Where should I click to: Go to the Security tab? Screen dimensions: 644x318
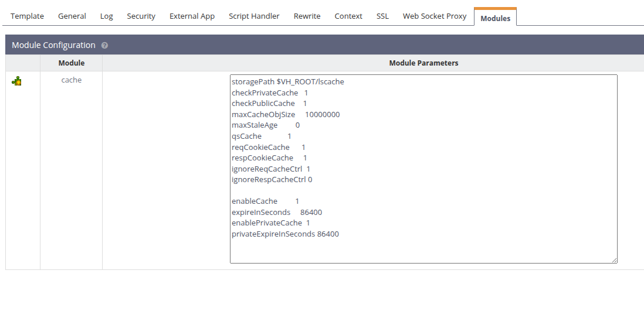tap(141, 16)
